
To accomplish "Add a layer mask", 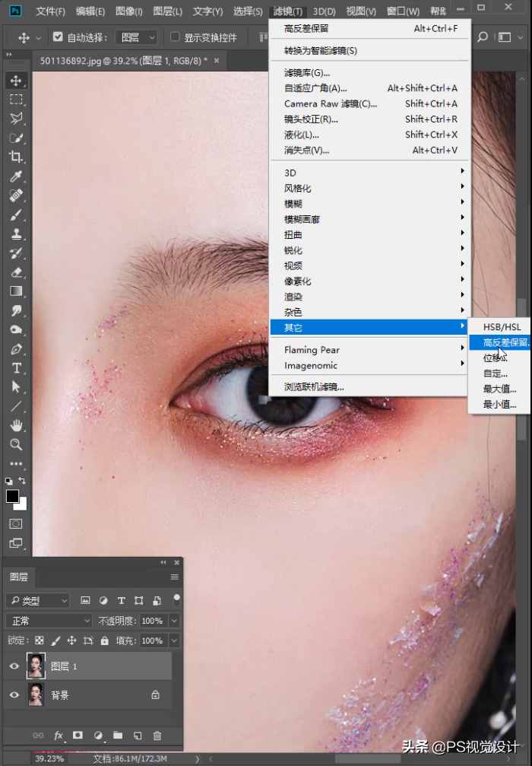I will pyautogui.click(x=78, y=736).
